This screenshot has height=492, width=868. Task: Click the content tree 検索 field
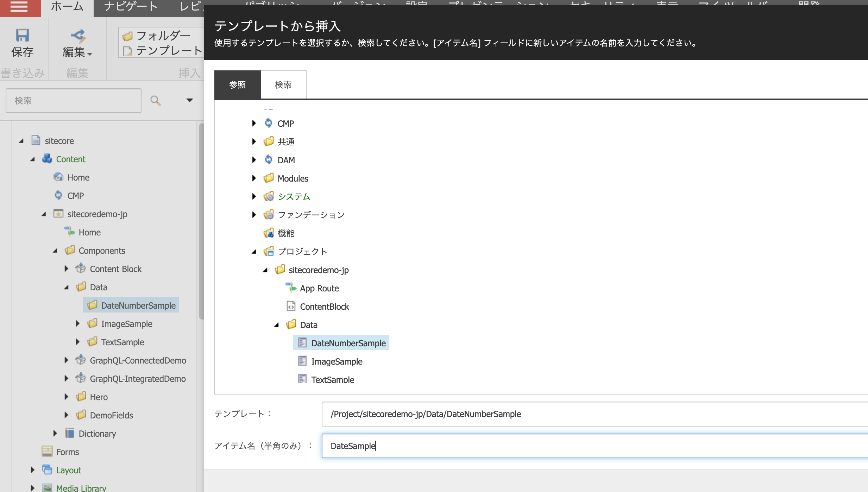pos(74,101)
